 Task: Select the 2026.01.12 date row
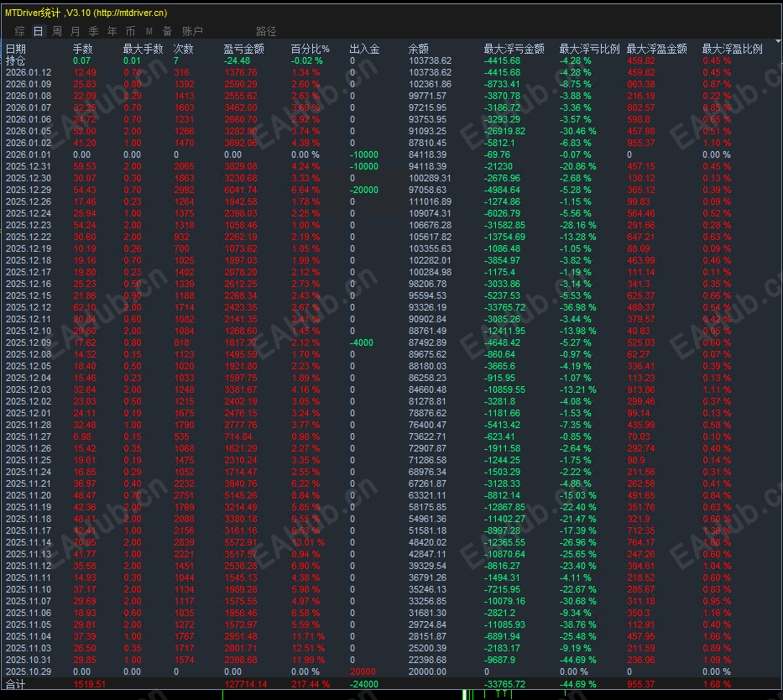[29, 72]
